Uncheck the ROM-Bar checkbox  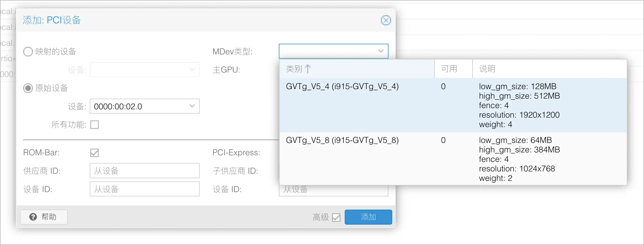(x=94, y=153)
